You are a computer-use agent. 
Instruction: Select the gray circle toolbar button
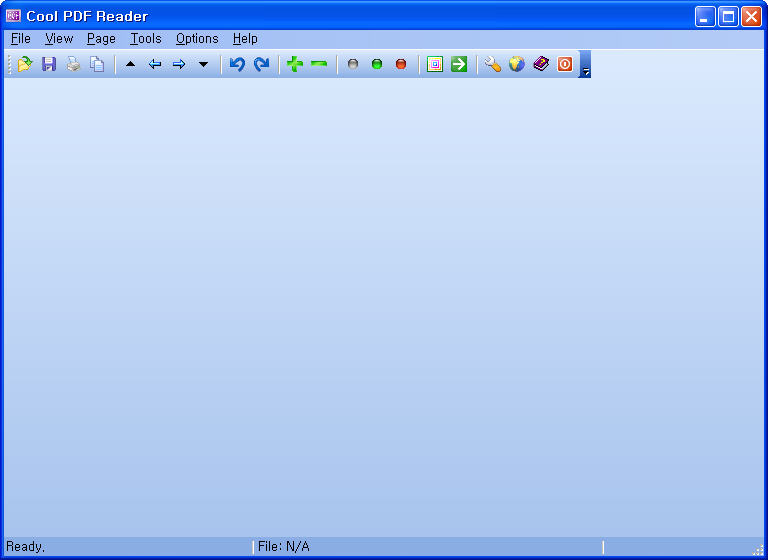pyautogui.click(x=352, y=64)
